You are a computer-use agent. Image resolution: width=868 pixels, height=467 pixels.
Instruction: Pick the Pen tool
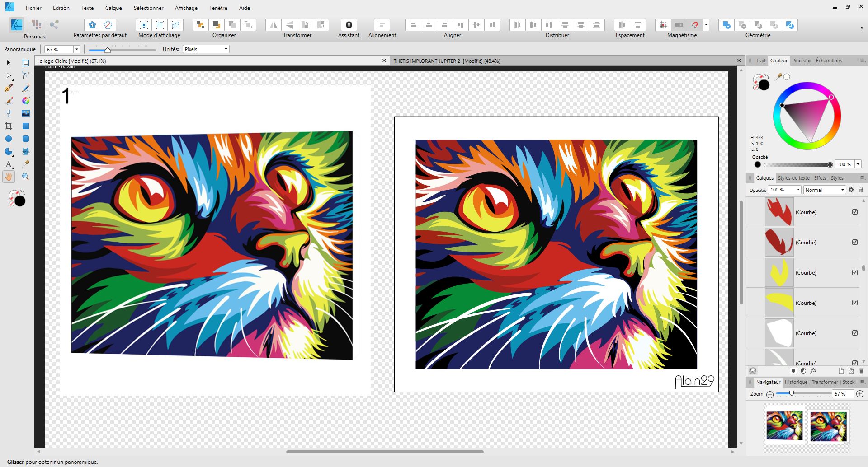[9, 88]
